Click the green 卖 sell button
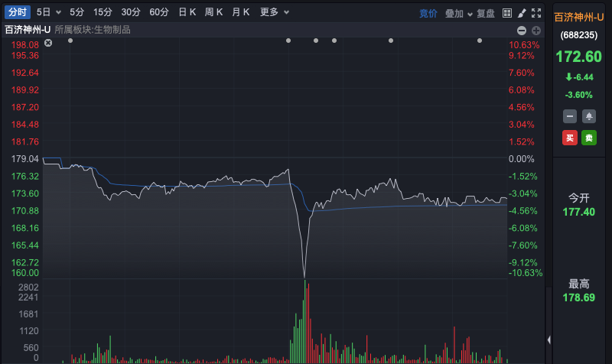612x364 pixels. click(589, 138)
